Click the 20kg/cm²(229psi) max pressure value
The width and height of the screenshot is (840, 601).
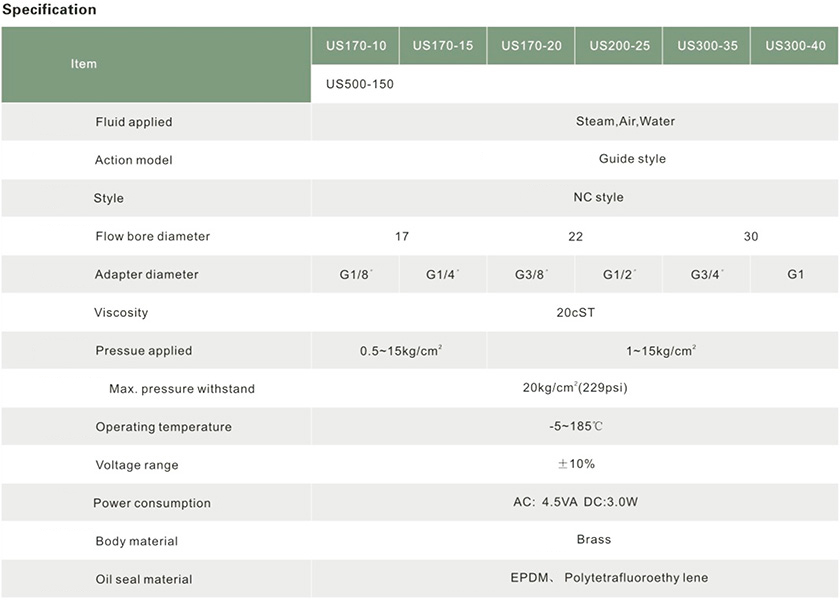point(575,388)
